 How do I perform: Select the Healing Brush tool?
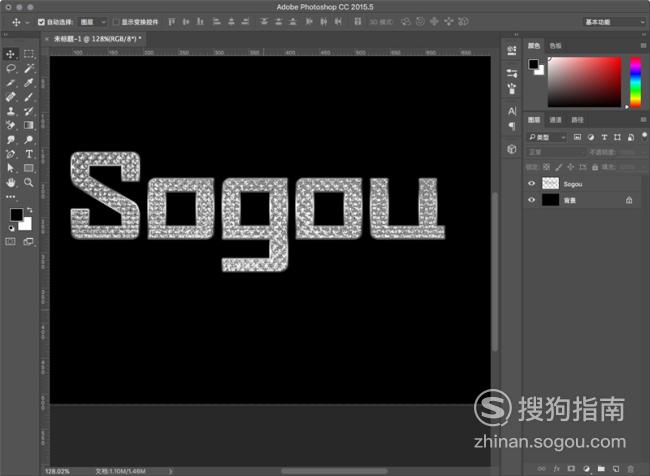(11, 97)
